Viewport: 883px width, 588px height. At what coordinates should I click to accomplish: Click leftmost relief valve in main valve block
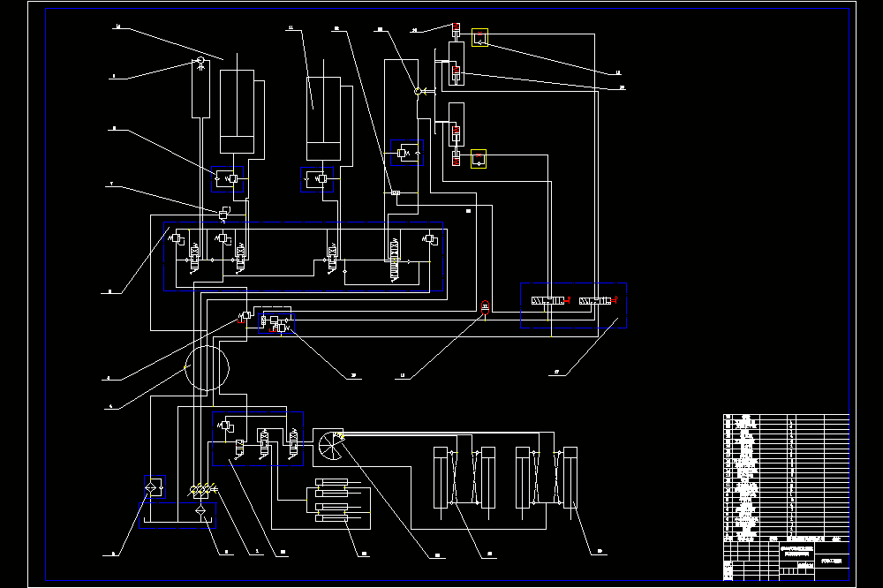point(177,238)
